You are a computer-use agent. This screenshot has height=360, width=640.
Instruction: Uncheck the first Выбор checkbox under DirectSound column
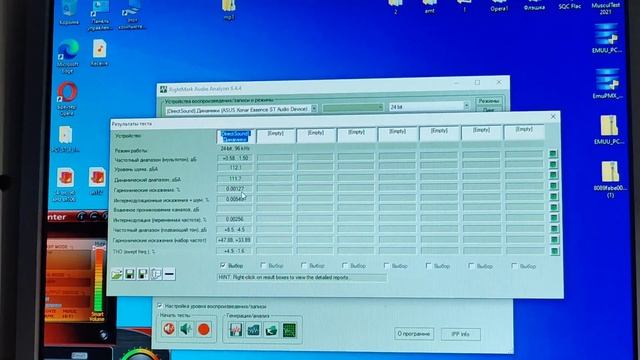pyautogui.click(x=223, y=265)
